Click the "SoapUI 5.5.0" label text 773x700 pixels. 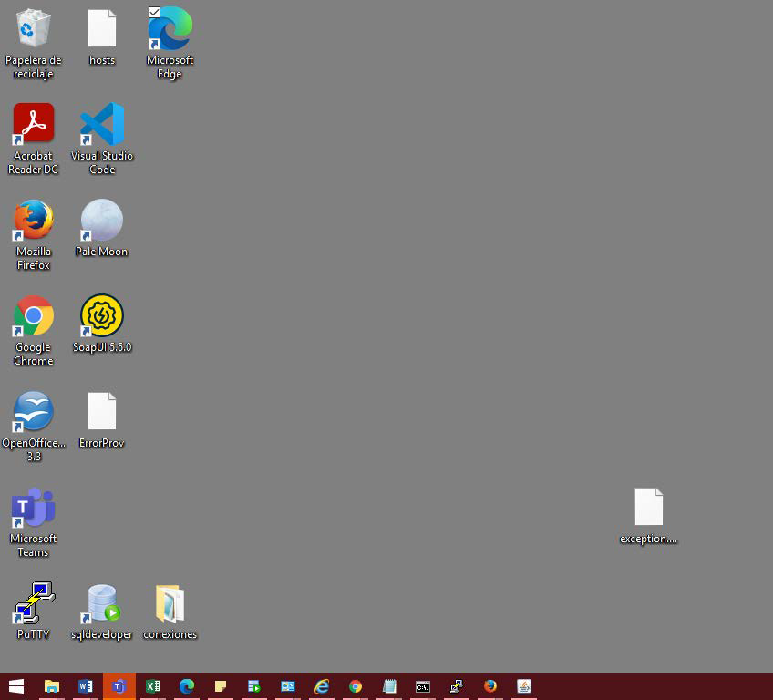(x=102, y=347)
